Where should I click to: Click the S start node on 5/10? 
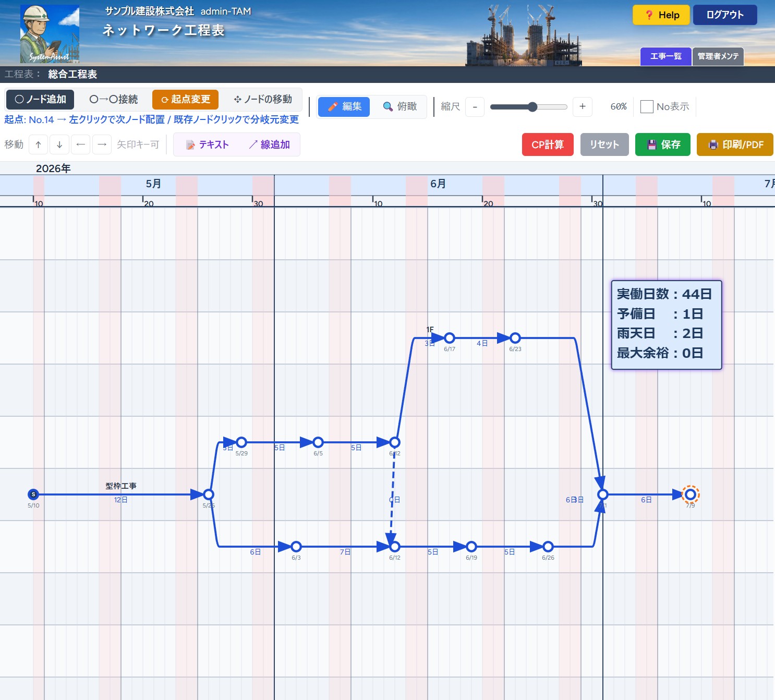(x=33, y=494)
